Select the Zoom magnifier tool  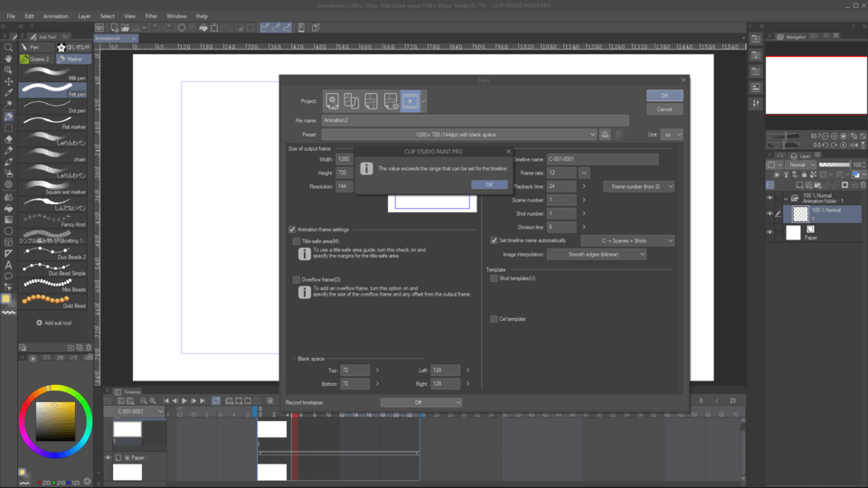8,48
